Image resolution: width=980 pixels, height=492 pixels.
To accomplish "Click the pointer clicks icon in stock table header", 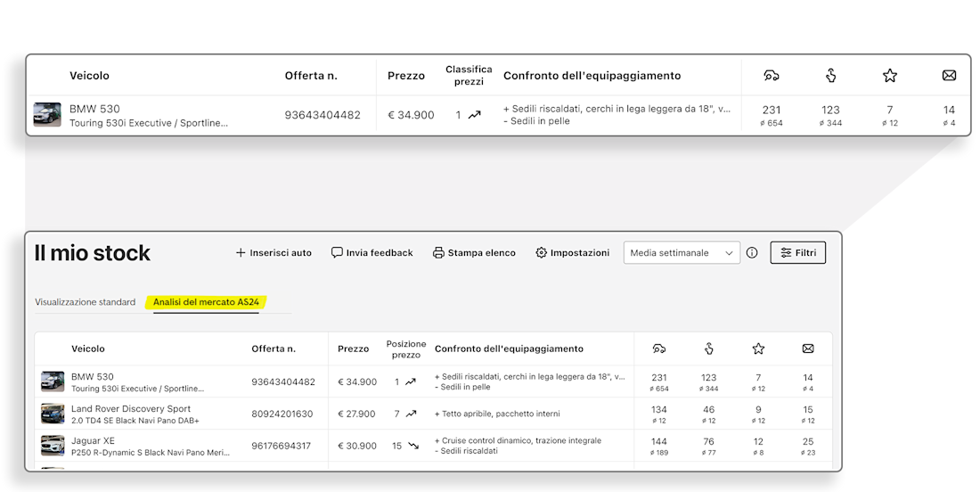I will point(709,348).
